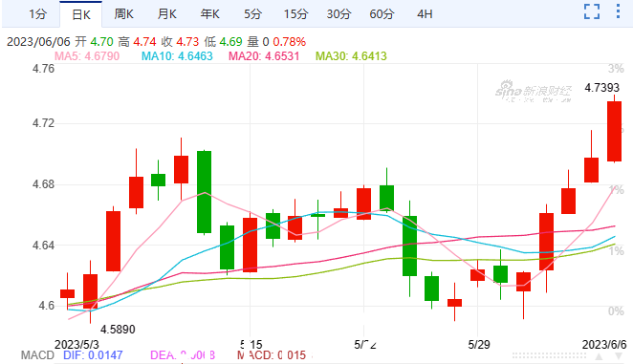Switch to the 4H interval tab
This screenshot has height=364, width=633.
[425, 14]
